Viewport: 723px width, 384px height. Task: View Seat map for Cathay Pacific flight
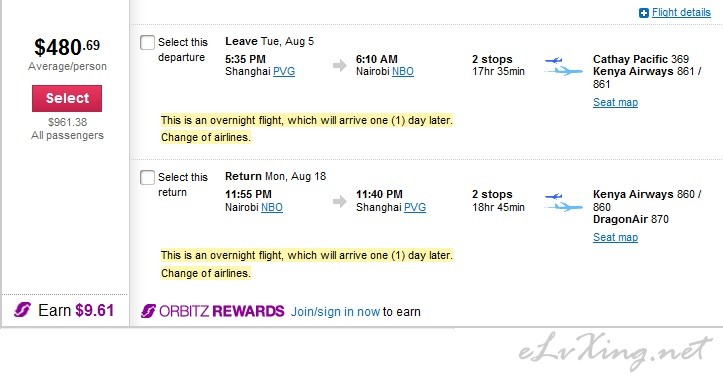pyautogui.click(x=616, y=102)
